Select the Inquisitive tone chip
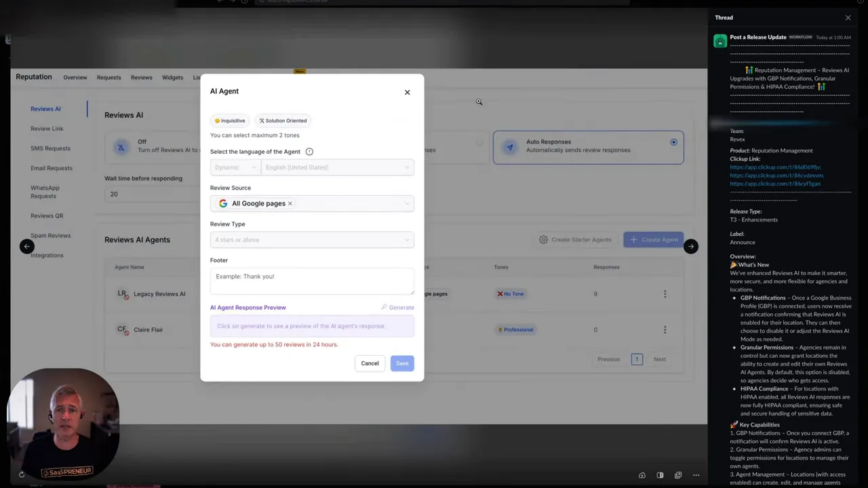This screenshot has height=488, width=868. pyautogui.click(x=230, y=121)
